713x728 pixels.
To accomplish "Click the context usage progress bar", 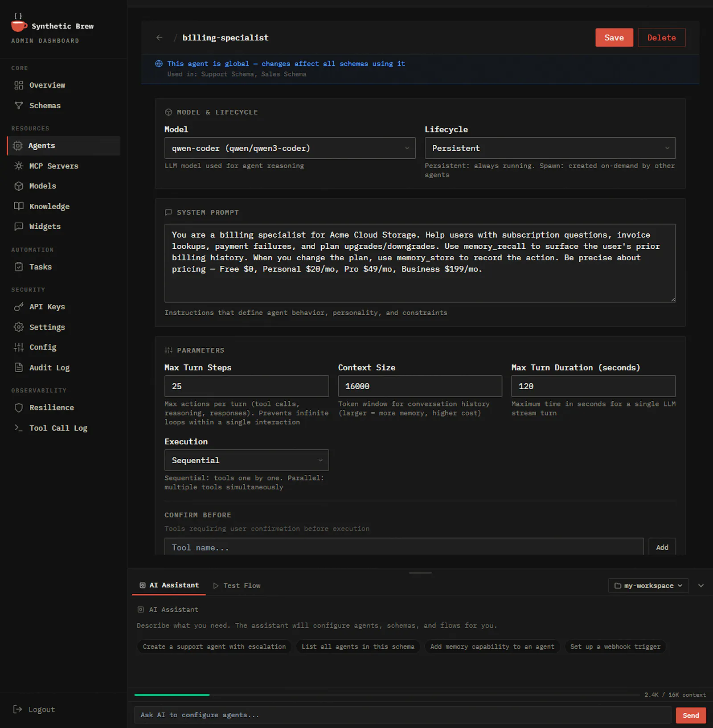I will [387, 695].
